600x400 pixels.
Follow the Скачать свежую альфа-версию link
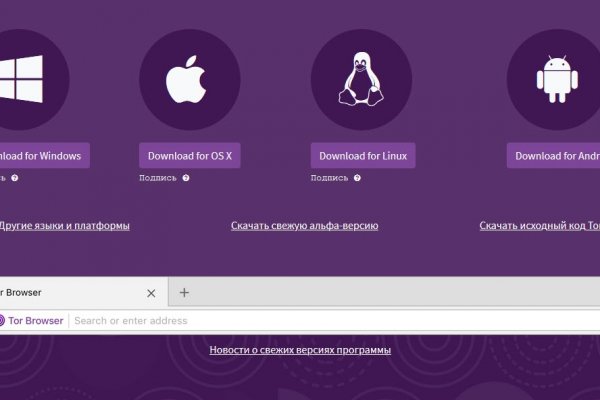click(304, 226)
